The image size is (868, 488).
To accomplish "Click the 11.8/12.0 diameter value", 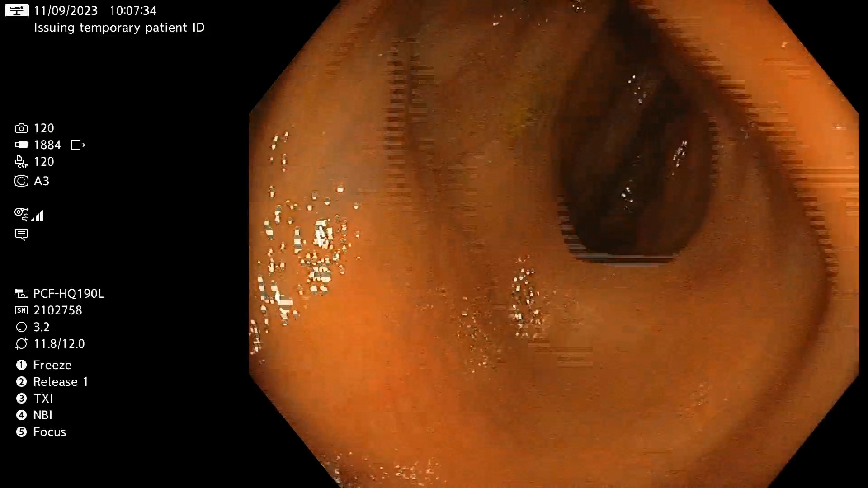I will pyautogui.click(x=59, y=344).
